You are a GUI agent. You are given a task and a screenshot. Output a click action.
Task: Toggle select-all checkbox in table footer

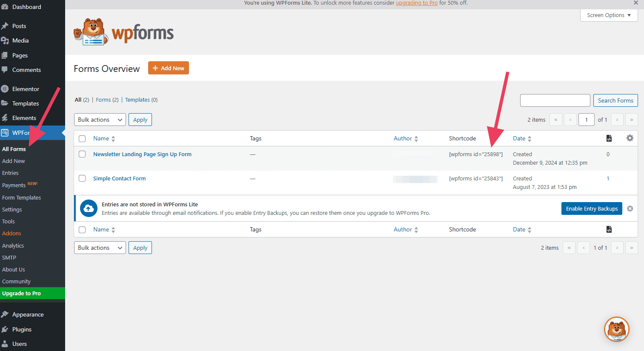point(82,230)
